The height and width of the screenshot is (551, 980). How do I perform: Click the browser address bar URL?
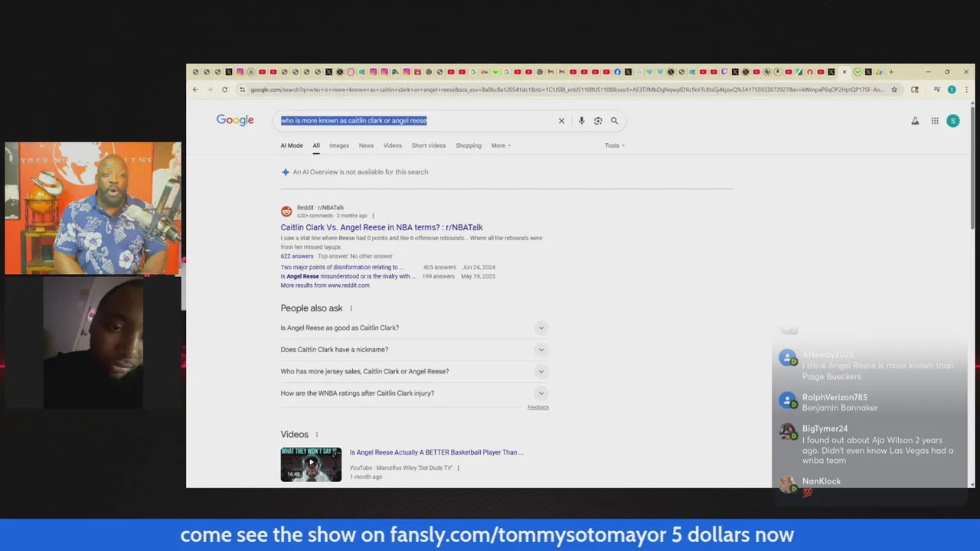click(567, 90)
